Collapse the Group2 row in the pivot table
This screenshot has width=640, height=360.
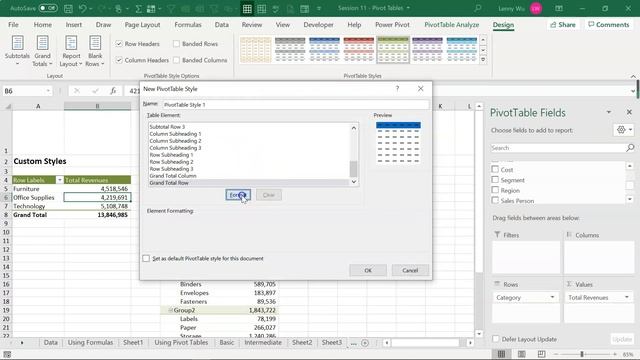171,310
